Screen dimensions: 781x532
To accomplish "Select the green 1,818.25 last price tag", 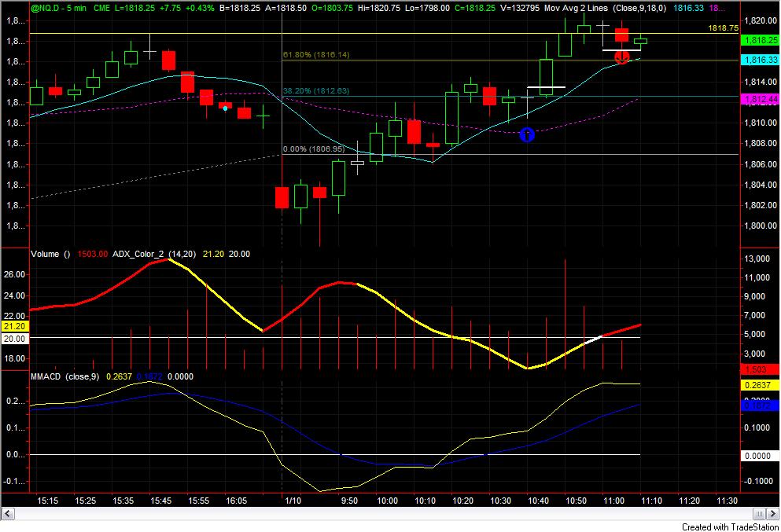I will pos(759,40).
